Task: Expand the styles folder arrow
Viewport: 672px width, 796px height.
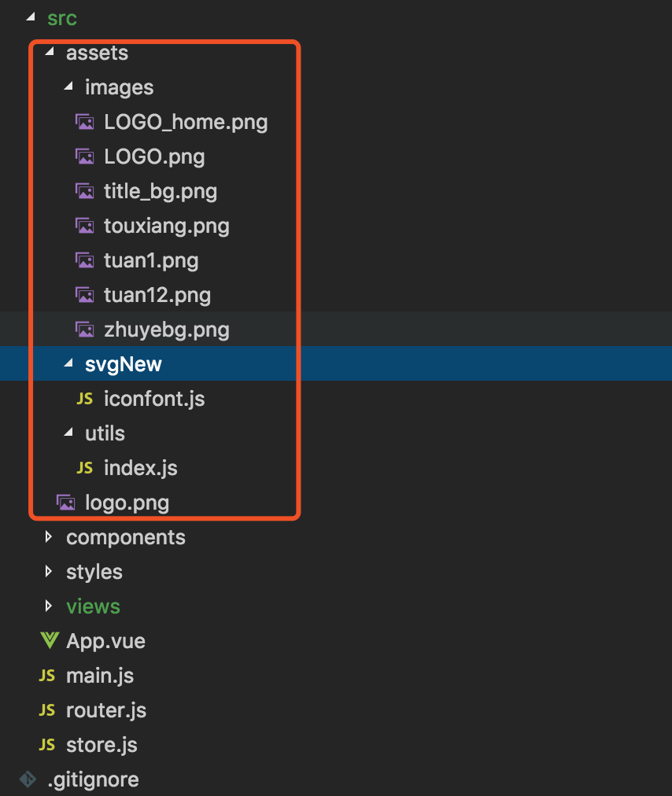Action: coord(49,572)
